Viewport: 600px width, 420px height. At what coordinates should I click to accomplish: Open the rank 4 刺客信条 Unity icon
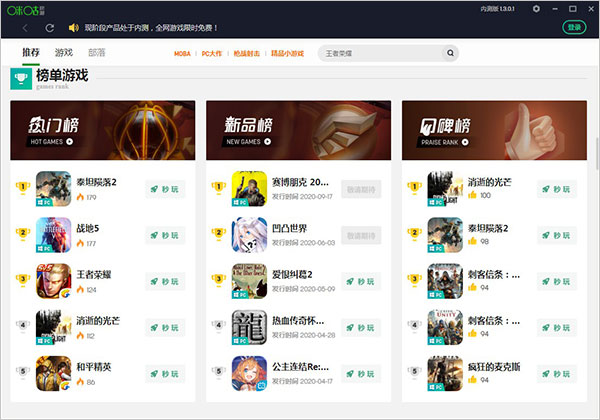(445, 327)
